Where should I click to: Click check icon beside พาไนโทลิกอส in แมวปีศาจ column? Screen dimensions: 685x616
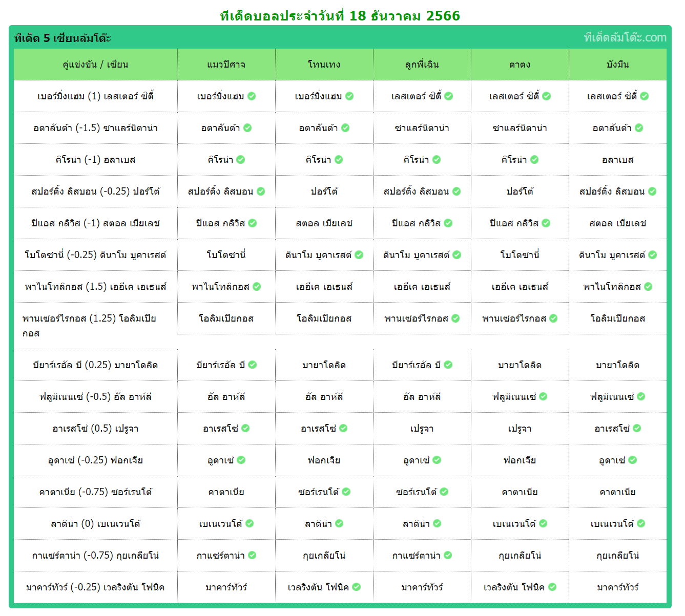257,287
